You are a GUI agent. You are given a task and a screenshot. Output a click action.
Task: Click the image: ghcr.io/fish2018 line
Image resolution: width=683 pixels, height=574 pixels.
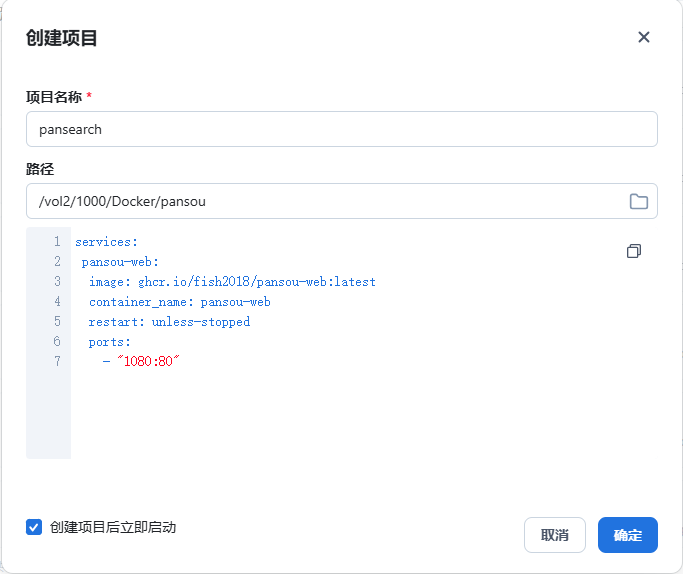[231, 282]
